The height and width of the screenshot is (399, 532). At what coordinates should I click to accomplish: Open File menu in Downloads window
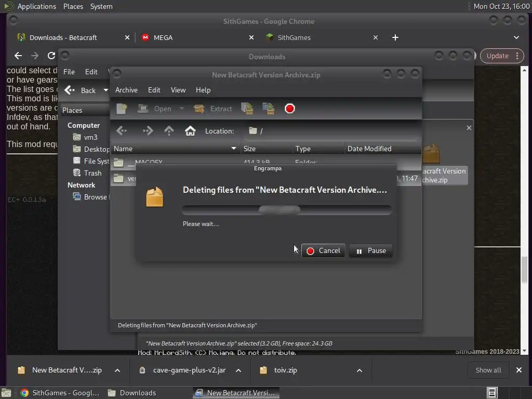point(69,72)
